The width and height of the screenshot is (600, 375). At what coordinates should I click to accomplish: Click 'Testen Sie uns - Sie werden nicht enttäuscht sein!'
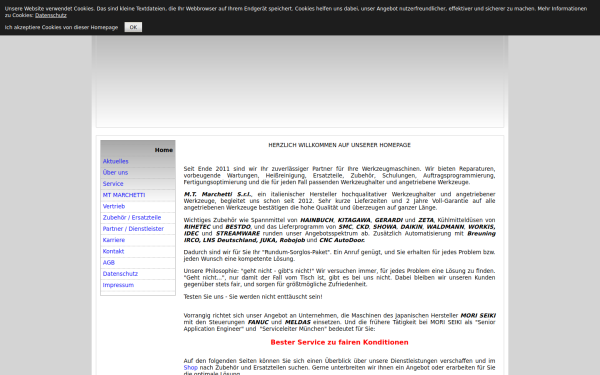coord(253,297)
